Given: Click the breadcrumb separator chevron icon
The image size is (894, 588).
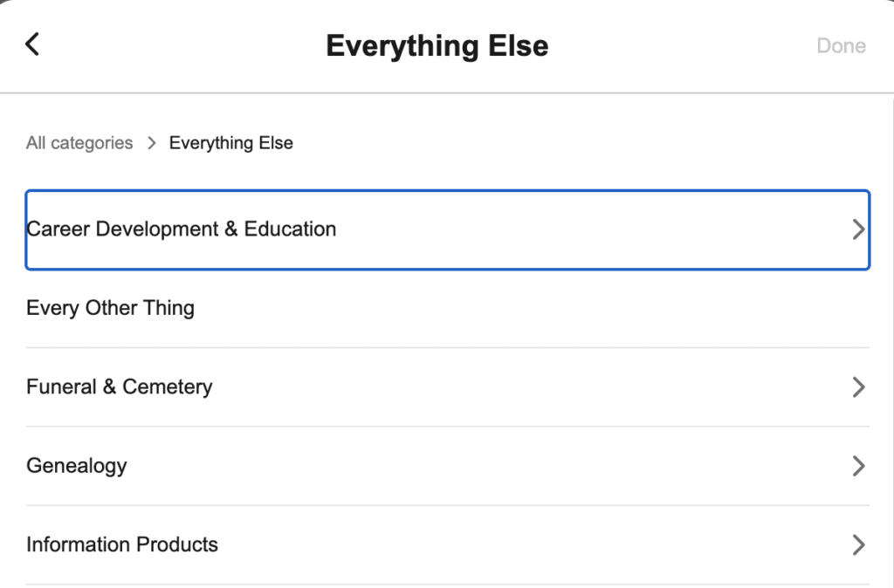Looking at the screenshot, I should [151, 142].
